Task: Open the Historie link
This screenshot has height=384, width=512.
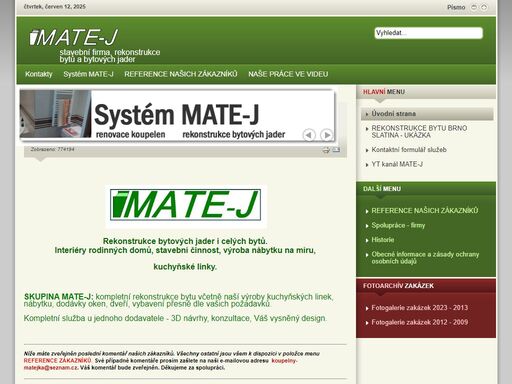Action: point(383,240)
